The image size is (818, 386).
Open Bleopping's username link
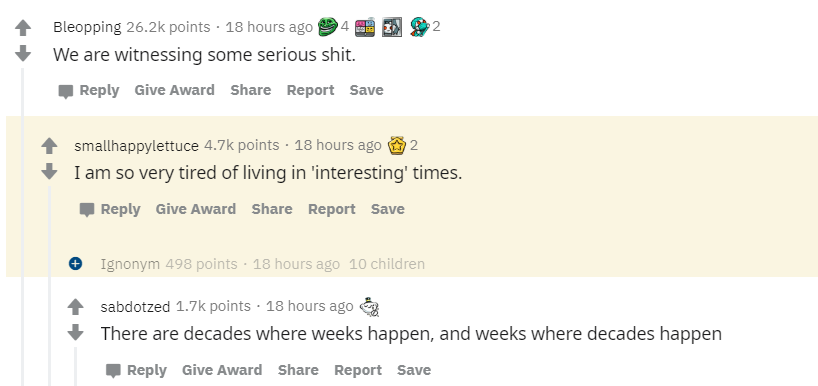coord(87,27)
